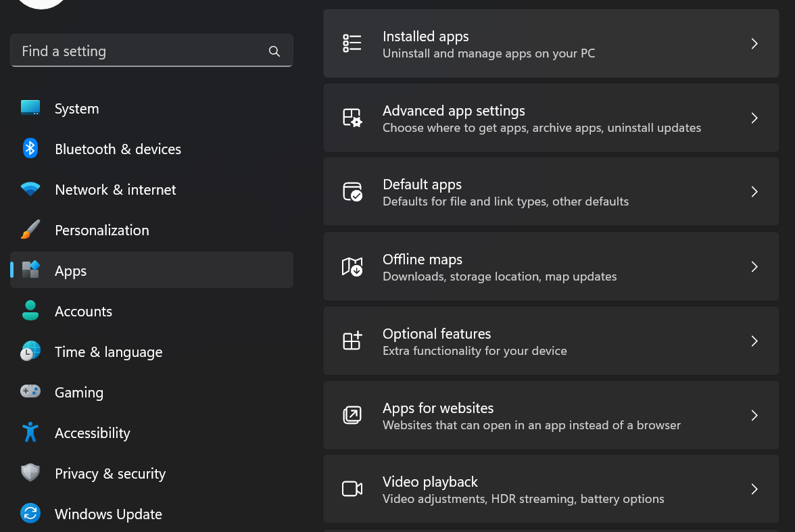Click the Video playback camera icon

click(352, 489)
